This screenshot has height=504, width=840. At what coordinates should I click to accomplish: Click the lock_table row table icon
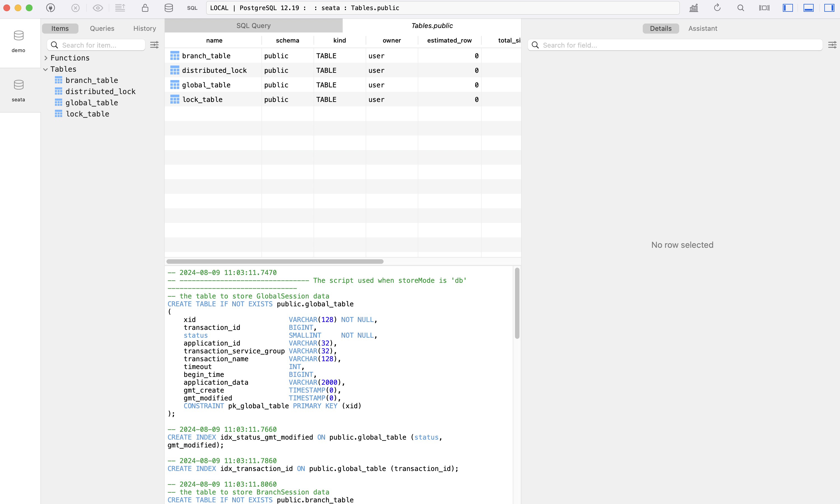click(175, 99)
